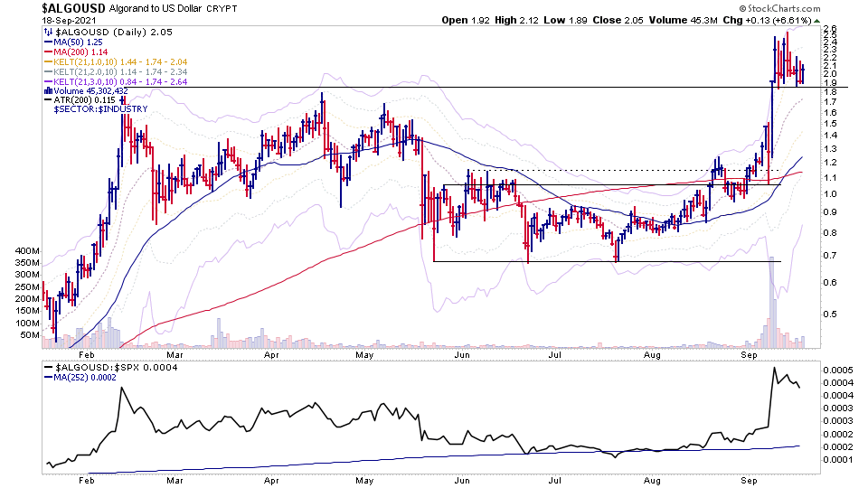Click the 18-Sep-2021 chart date
The height and width of the screenshot is (488, 868).
(70, 21)
